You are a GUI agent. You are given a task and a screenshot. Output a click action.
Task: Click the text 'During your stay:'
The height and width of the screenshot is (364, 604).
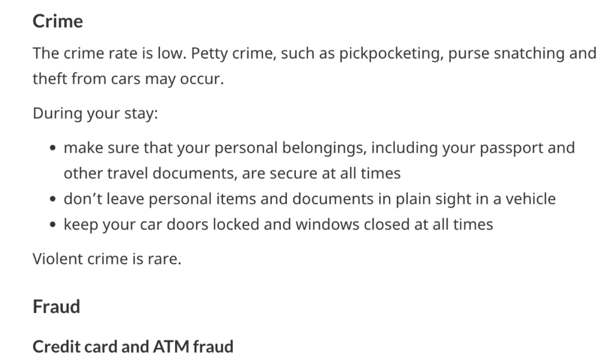(96, 114)
